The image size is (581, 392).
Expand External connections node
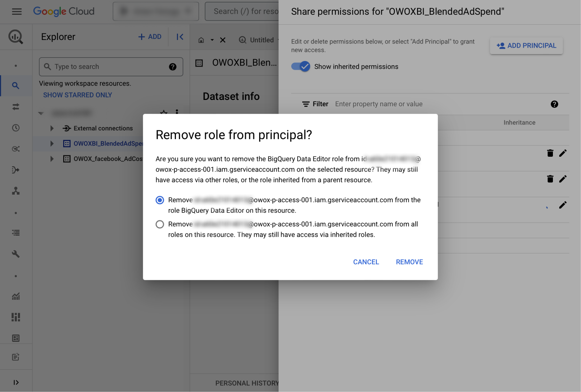(x=52, y=128)
